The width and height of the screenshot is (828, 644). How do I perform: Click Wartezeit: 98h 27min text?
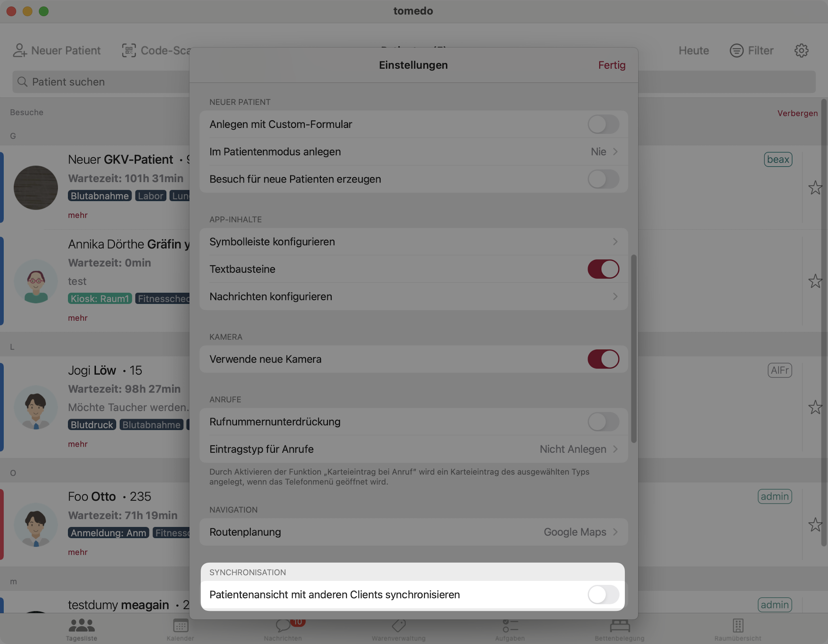tap(124, 389)
